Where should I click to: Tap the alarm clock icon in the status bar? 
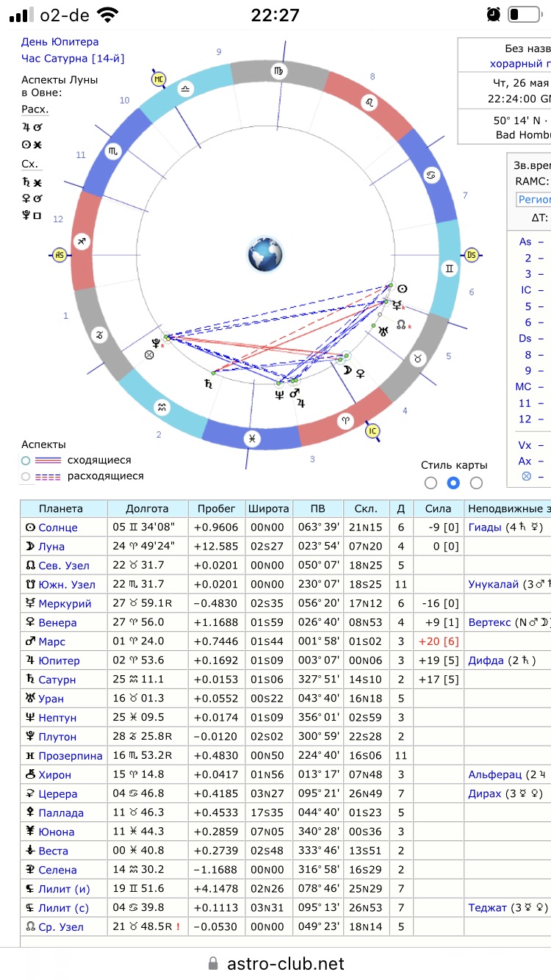pos(494,14)
